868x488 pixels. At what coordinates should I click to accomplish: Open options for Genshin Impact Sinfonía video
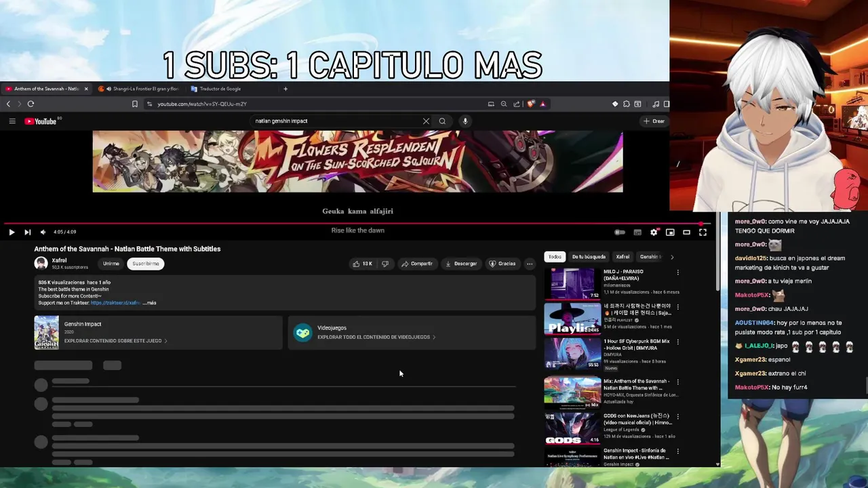point(677,451)
